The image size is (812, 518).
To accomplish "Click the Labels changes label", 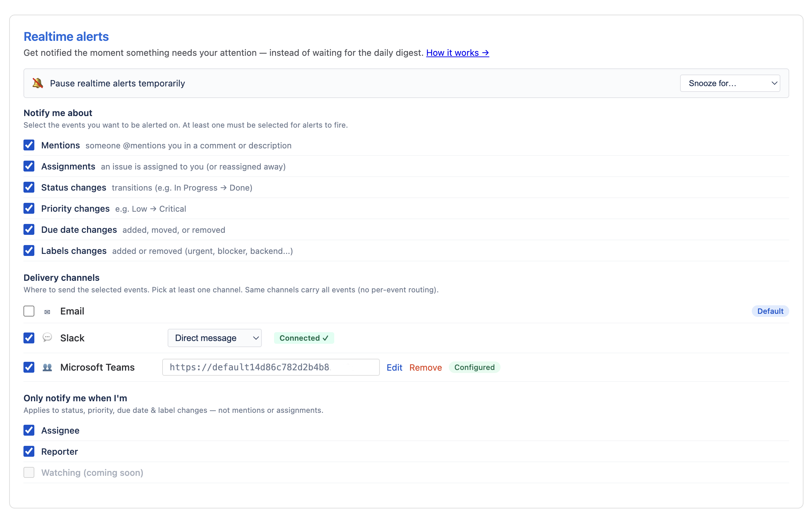I will pyautogui.click(x=74, y=251).
